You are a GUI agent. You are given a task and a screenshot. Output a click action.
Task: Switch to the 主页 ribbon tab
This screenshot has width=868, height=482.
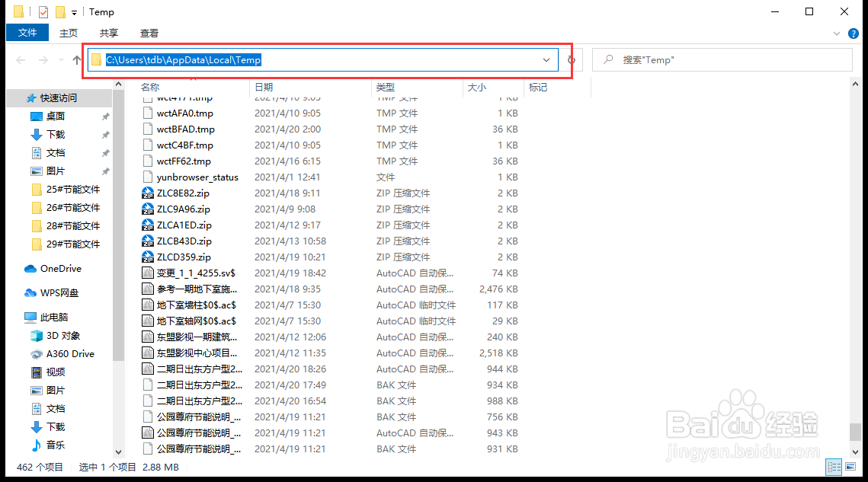coord(69,34)
